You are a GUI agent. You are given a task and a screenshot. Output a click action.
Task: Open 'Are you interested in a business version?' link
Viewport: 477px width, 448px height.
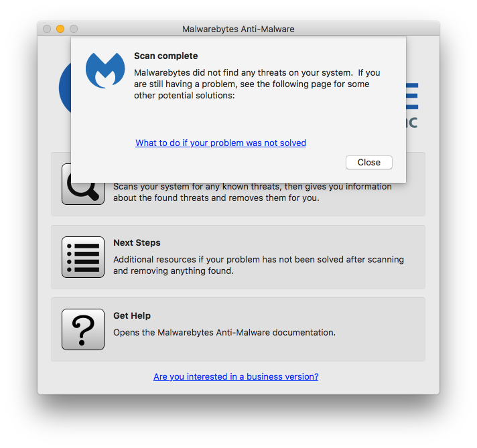tap(236, 376)
